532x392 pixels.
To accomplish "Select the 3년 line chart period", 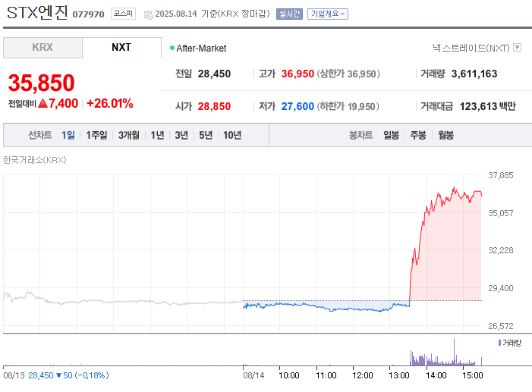I will (x=181, y=135).
